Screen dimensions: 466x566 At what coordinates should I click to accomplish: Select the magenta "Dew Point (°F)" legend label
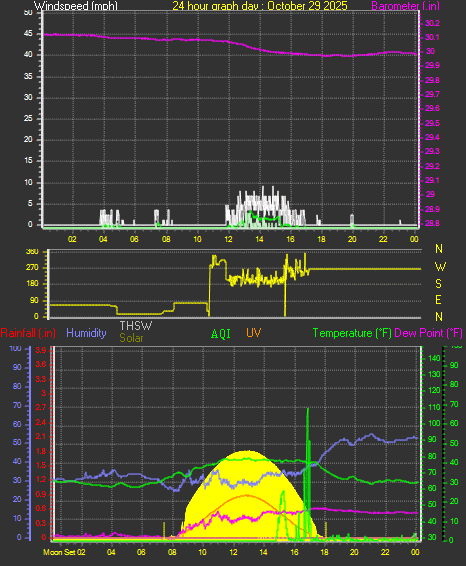coord(428,333)
